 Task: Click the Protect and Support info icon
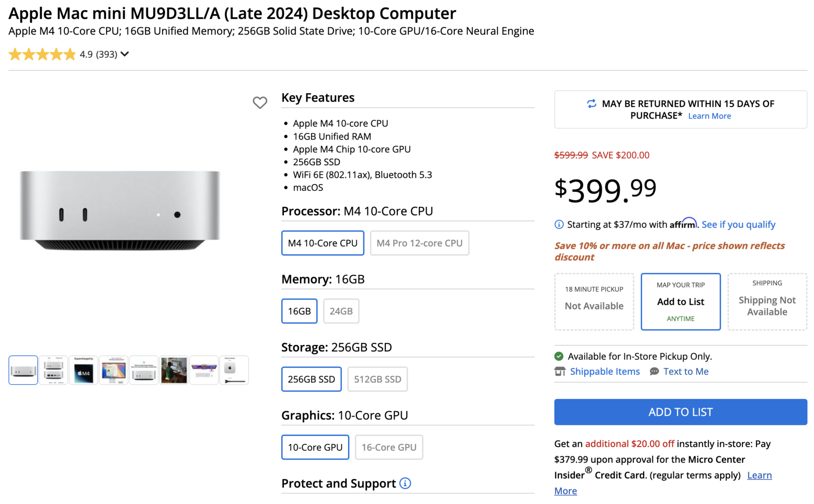point(406,483)
